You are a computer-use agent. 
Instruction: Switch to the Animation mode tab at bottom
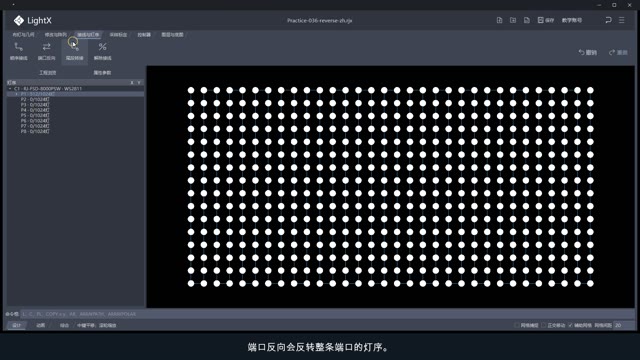(x=40, y=325)
